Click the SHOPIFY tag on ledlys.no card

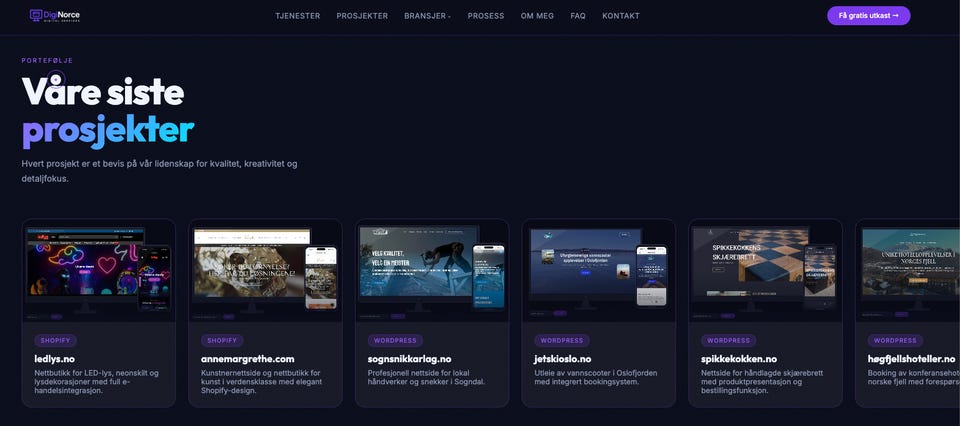coord(56,340)
